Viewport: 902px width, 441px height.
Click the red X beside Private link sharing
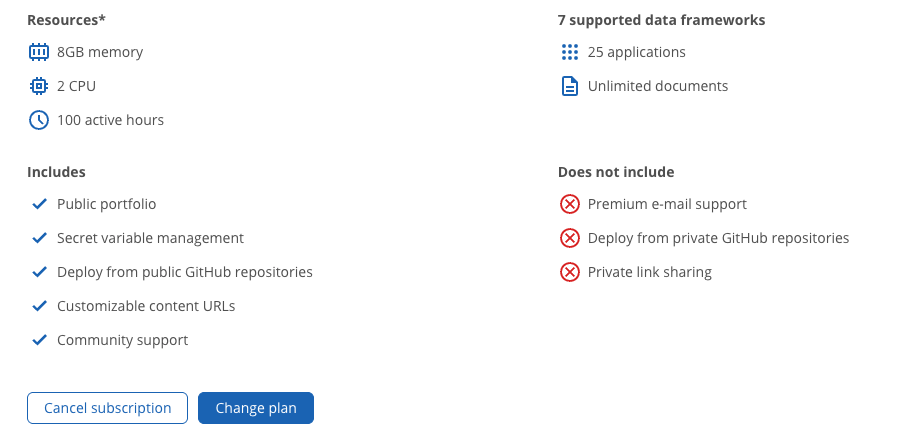[x=570, y=272]
